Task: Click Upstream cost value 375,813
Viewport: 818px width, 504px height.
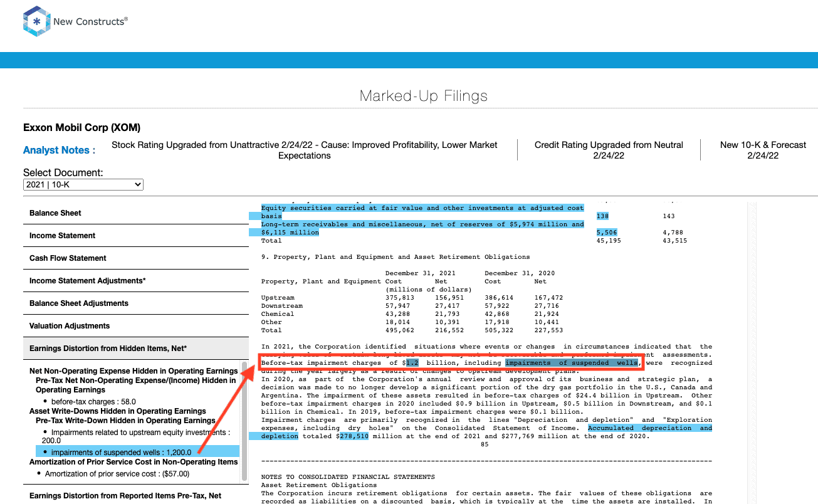Action: [x=400, y=298]
